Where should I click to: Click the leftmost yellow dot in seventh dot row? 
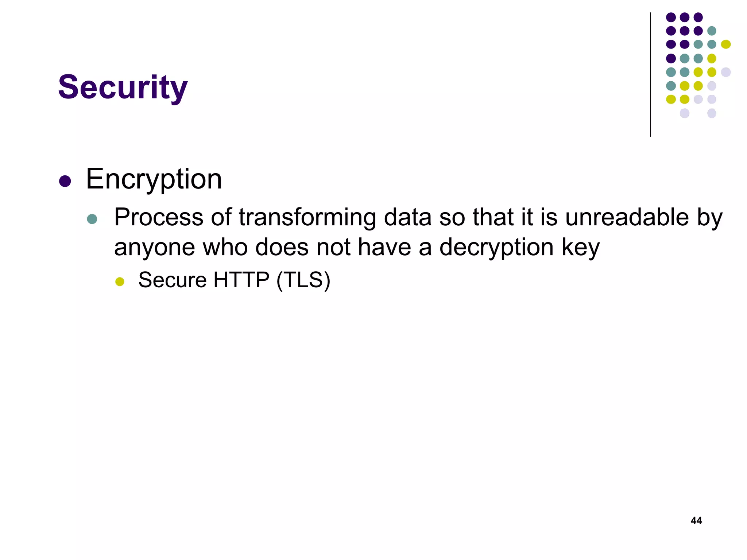pyautogui.click(x=671, y=99)
